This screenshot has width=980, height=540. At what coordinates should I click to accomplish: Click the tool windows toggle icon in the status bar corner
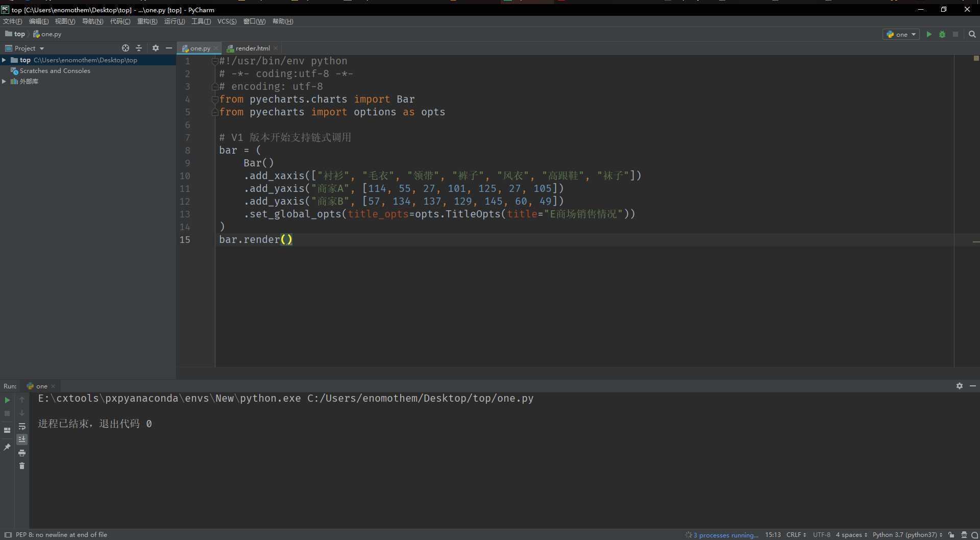click(x=8, y=535)
